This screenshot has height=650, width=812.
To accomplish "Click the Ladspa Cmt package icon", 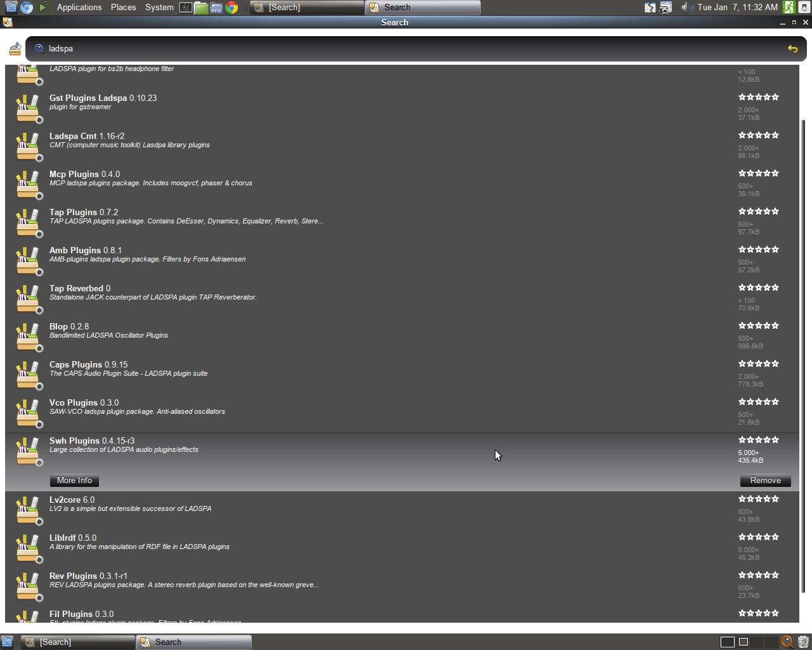I will [x=29, y=146].
